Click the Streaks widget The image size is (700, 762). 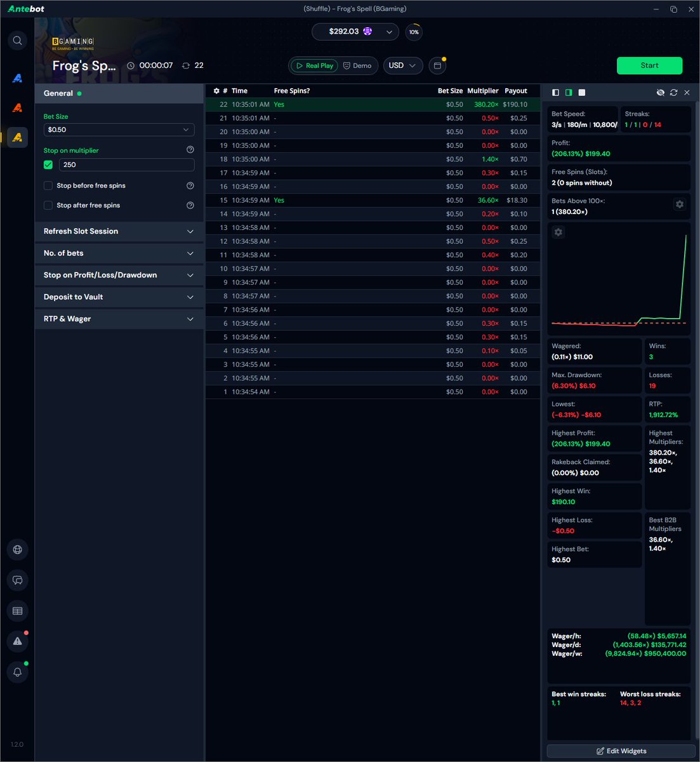click(656, 119)
